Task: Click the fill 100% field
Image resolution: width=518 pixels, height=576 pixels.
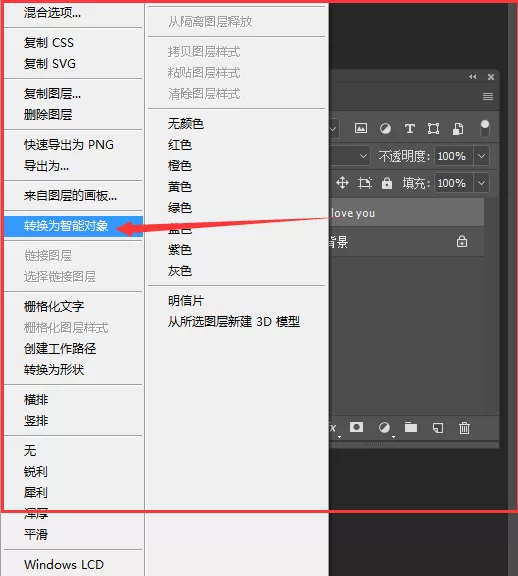Action: [x=454, y=183]
